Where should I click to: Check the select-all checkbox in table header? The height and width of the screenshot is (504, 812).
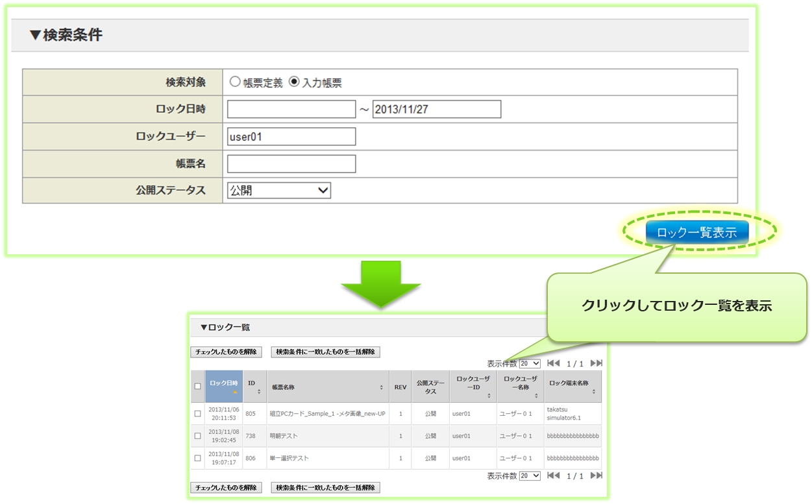pyautogui.click(x=198, y=387)
